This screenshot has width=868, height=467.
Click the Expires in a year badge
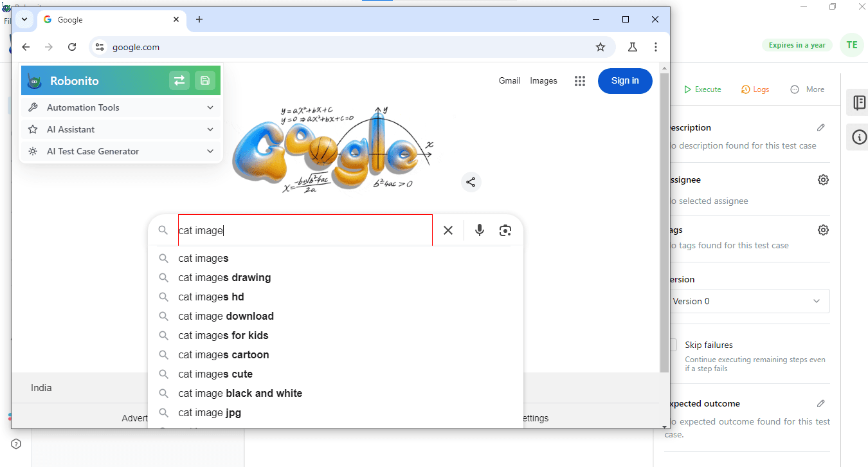coord(797,45)
